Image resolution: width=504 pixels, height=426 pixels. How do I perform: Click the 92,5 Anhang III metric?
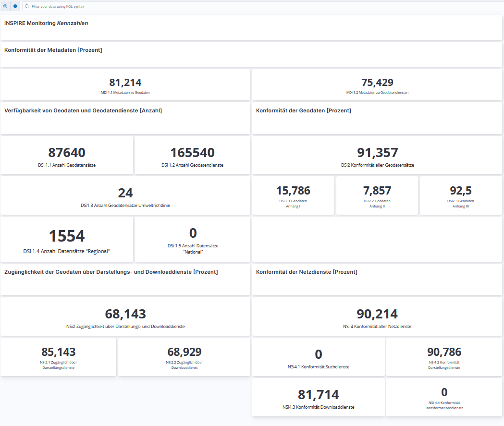pyautogui.click(x=461, y=191)
